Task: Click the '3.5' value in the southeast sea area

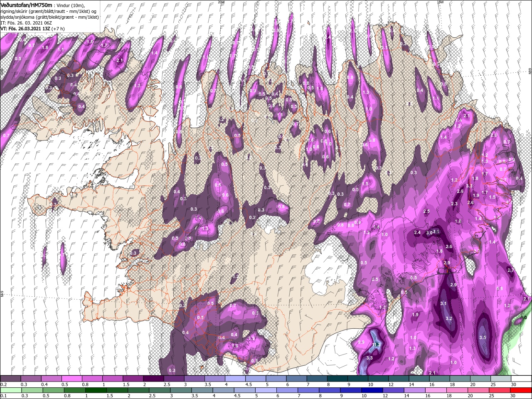Action: (483, 337)
